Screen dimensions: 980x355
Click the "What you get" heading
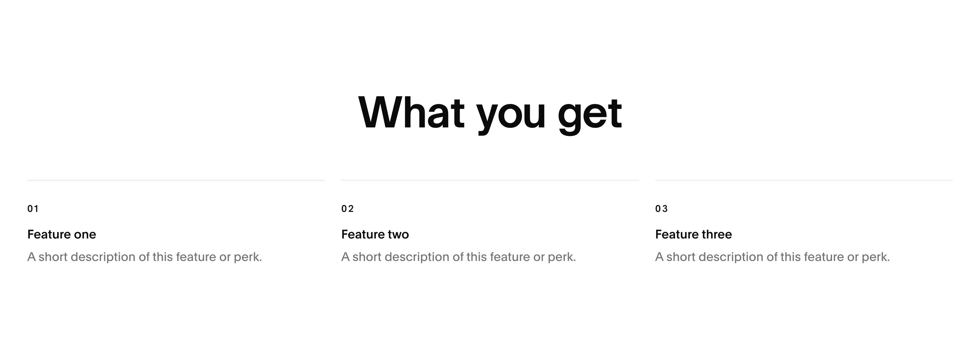[x=490, y=113]
